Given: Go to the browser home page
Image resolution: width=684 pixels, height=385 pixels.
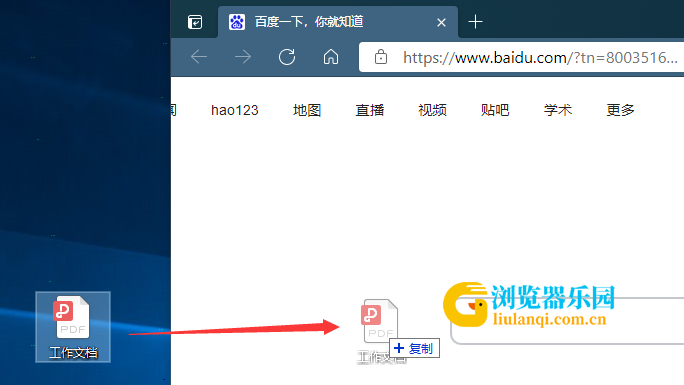Looking at the screenshot, I should pyautogui.click(x=331, y=57).
